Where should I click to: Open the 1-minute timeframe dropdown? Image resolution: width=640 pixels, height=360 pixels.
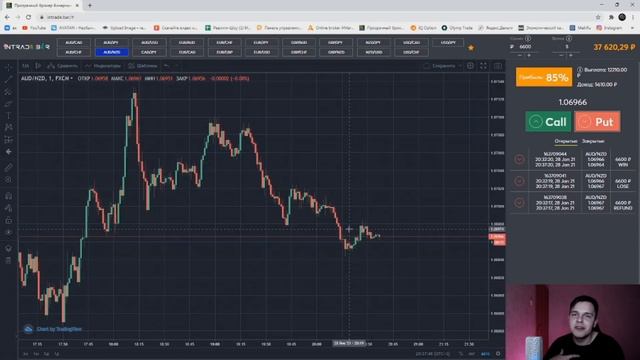coord(26,66)
